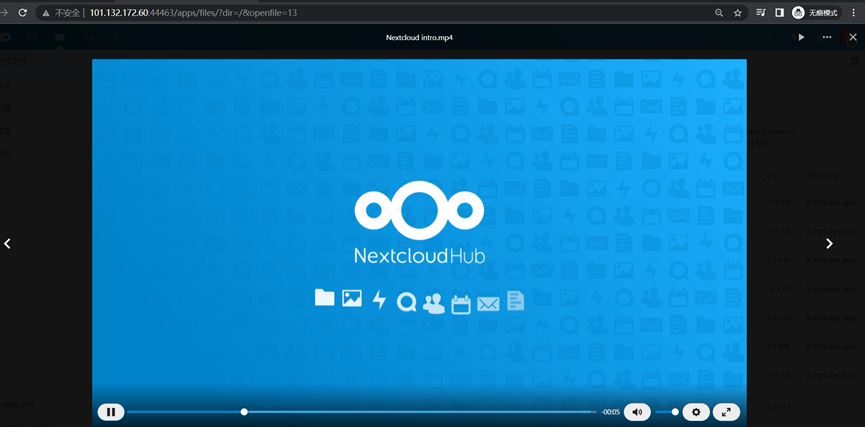The height and width of the screenshot is (427, 865).
Task: Open the Dashboard circle icon in Nextcloud header
Action: click(32, 37)
